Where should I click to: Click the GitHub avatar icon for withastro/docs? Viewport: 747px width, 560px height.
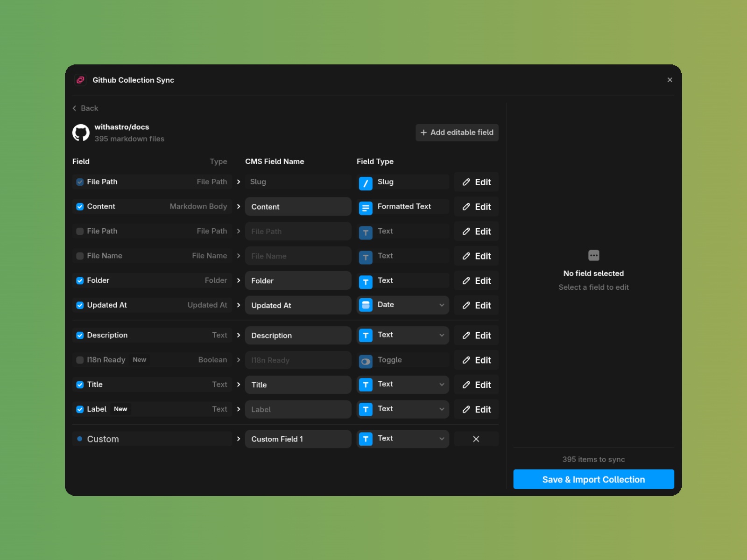tap(81, 133)
